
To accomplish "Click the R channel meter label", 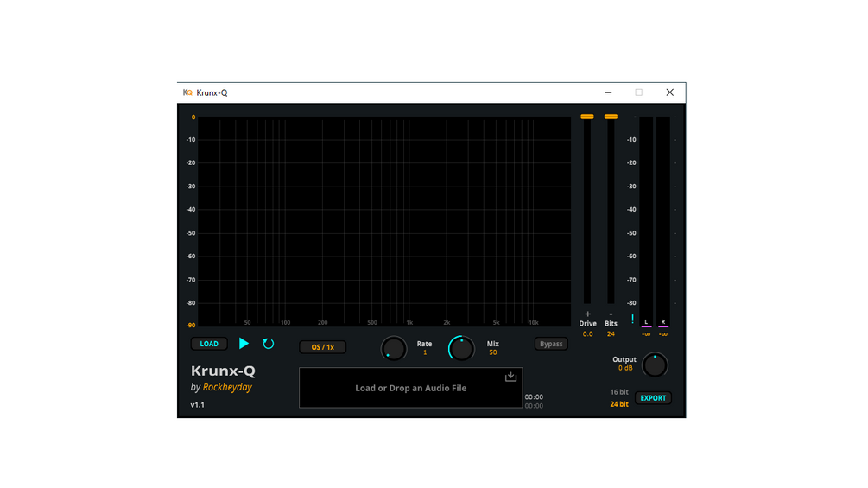I will [x=663, y=322].
